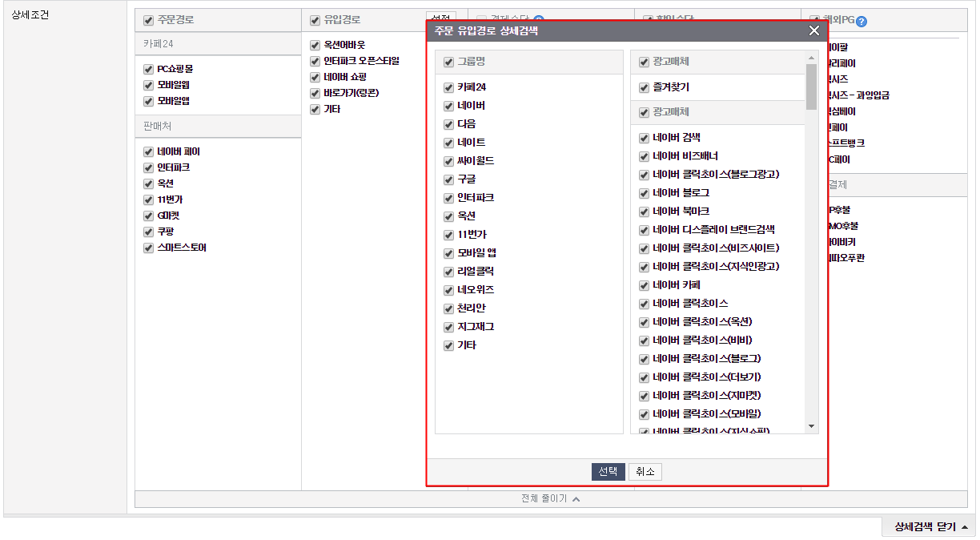Uncheck 네이버 검색 in 광고매체 list

(x=644, y=138)
